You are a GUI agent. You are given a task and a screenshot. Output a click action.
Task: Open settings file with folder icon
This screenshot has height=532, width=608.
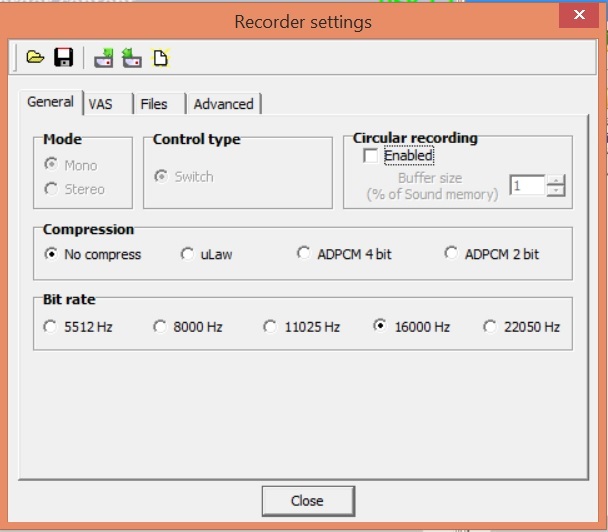[x=35, y=57]
